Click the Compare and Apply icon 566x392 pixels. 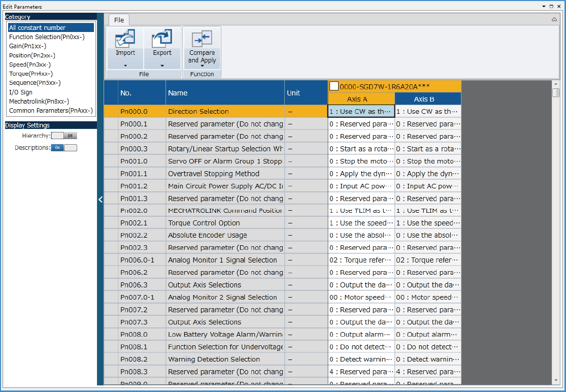pyautogui.click(x=202, y=39)
